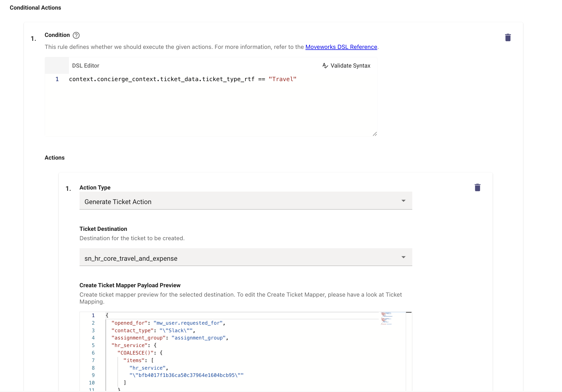
Task: Click the Validate Syntax checkmark icon
Action: (325, 66)
